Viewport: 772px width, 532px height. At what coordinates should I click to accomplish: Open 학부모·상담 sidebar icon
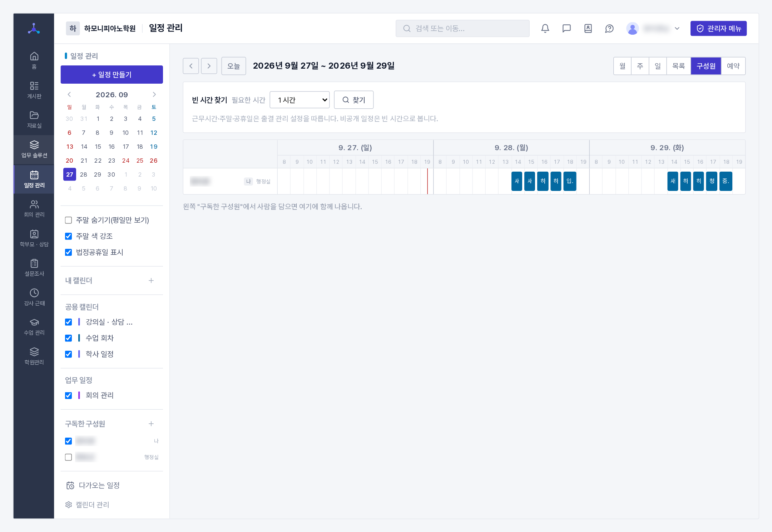click(x=34, y=238)
